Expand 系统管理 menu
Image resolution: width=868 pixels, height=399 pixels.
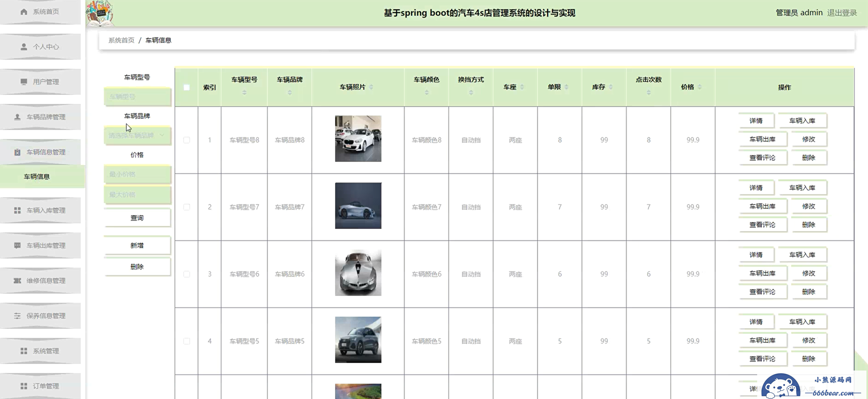[x=41, y=351]
